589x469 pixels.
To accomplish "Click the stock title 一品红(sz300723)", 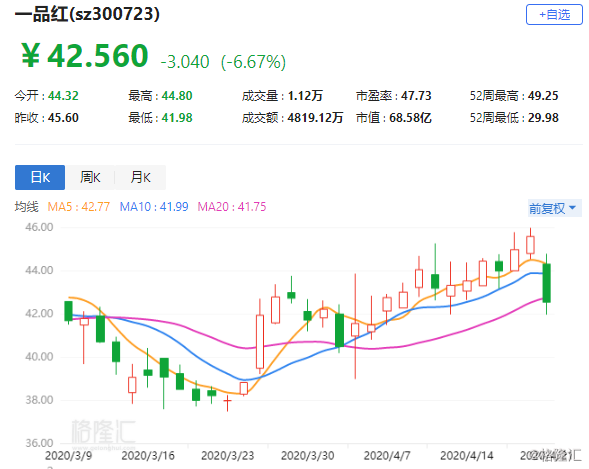I will tap(87, 14).
